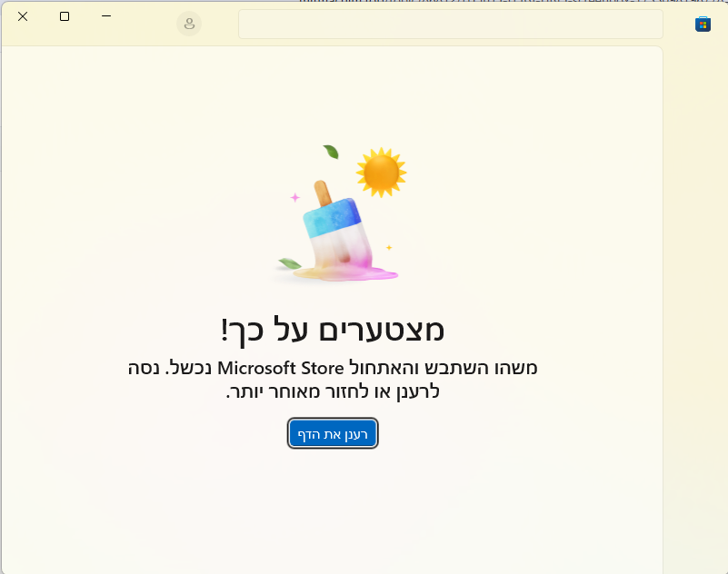Click the Microsoft Store bag icon
This screenshot has width=728, height=574.
(703, 25)
